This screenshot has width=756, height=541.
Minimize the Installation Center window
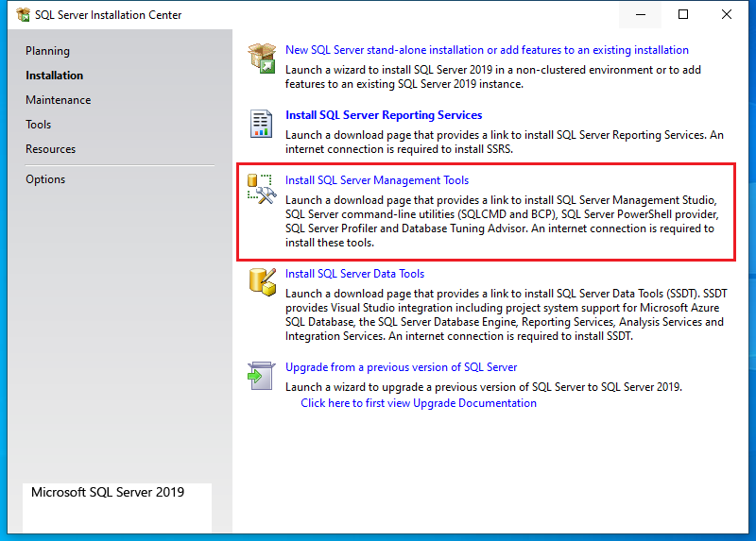pyautogui.click(x=641, y=14)
